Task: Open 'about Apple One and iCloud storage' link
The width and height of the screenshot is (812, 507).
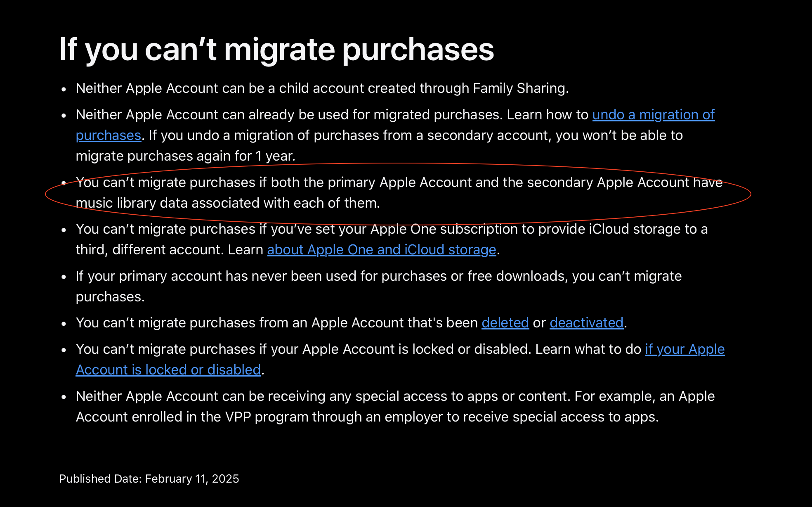Action: coord(381,250)
